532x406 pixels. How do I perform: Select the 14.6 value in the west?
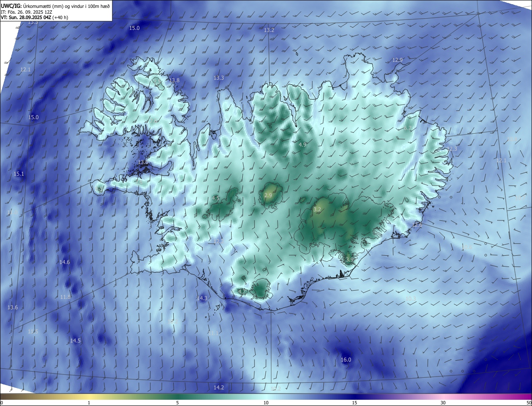pyautogui.click(x=64, y=262)
